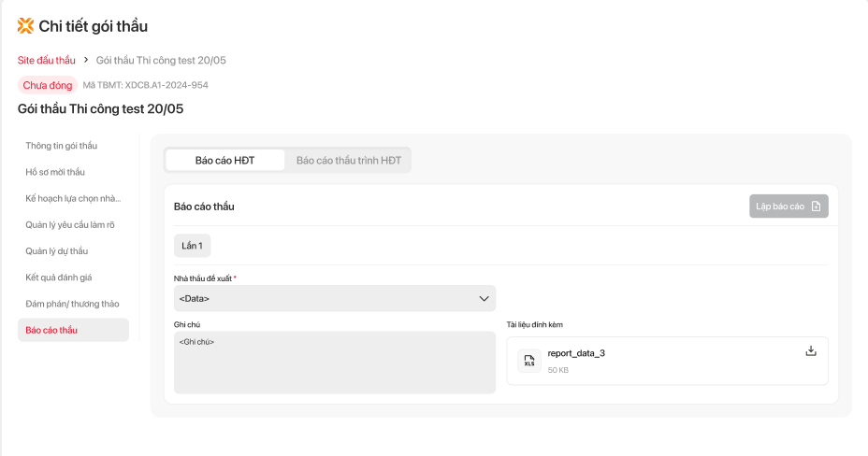Open Đàm phán/ thương thảo section
Viewport: 868px width, 456px height.
72,304
